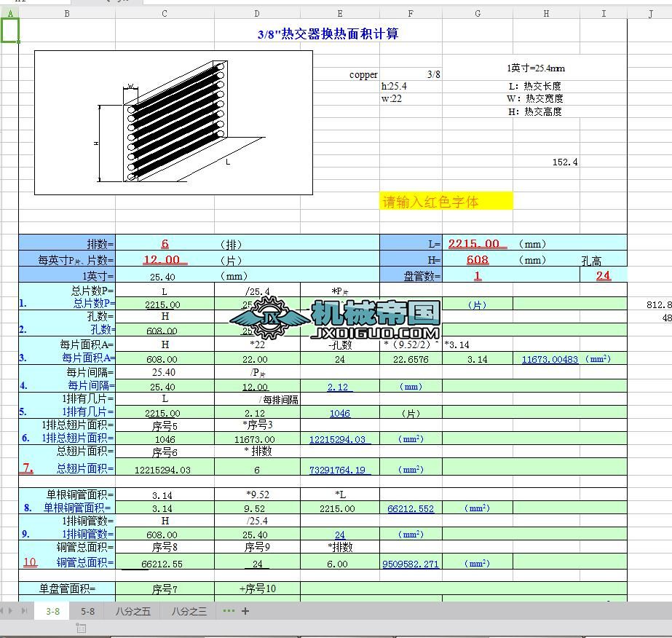Switch to the 3-8 sheet tab
Viewport: 672px width, 638px height.
[52, 612]
